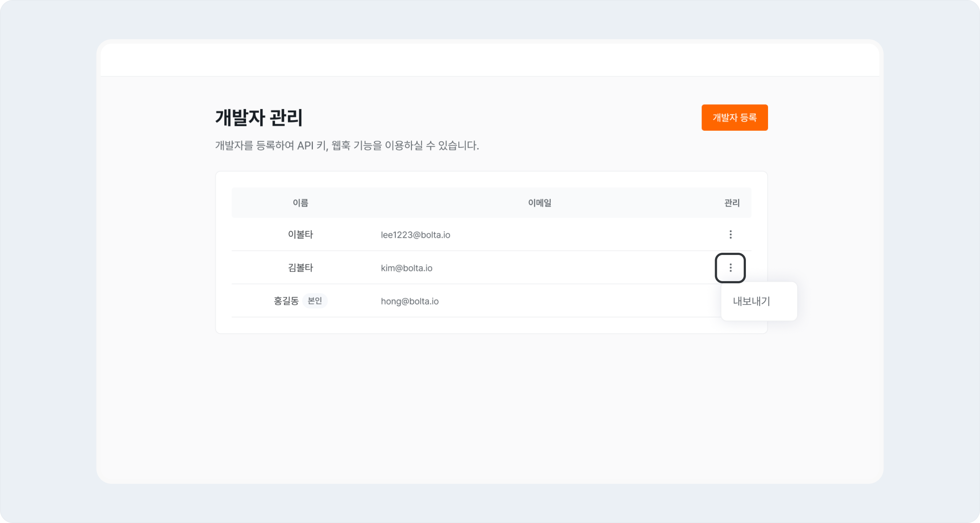This screenshot has height=523, width=980.
Task: Click the email kim@bolta.io
Action: 406,268
